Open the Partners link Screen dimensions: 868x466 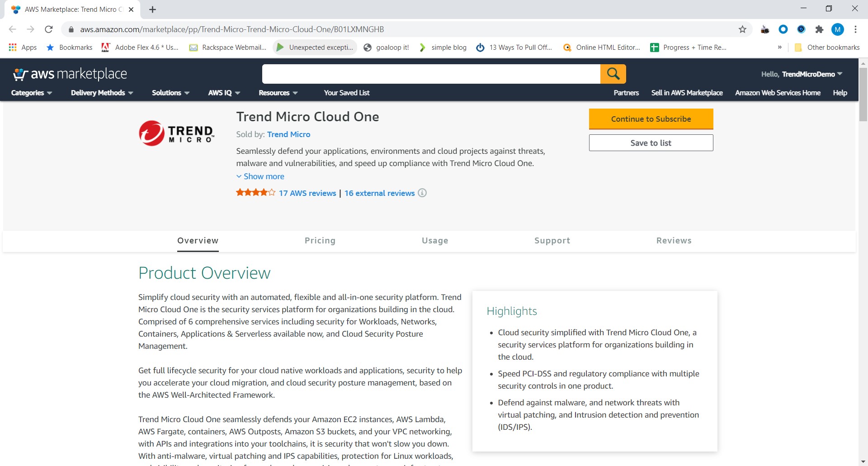[626, 93]
